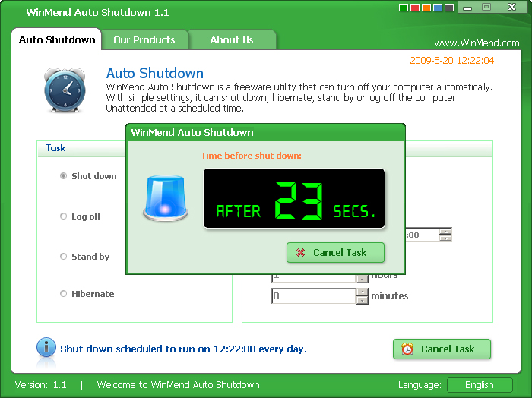
Task: Apply the orange color theme swatch
Action: coord(426,8)
